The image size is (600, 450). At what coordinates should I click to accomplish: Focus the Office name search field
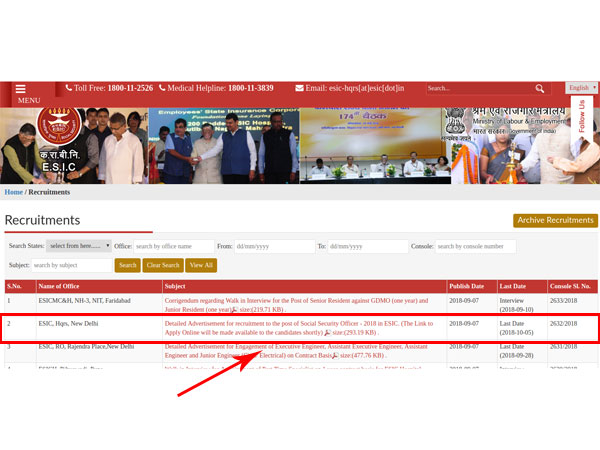coord(174,246)
